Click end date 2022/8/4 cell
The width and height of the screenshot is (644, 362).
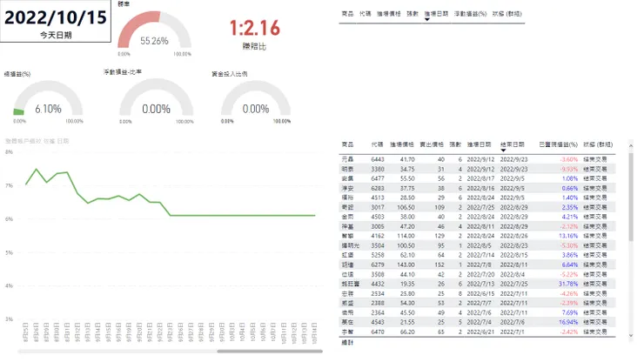coord(513,274)
